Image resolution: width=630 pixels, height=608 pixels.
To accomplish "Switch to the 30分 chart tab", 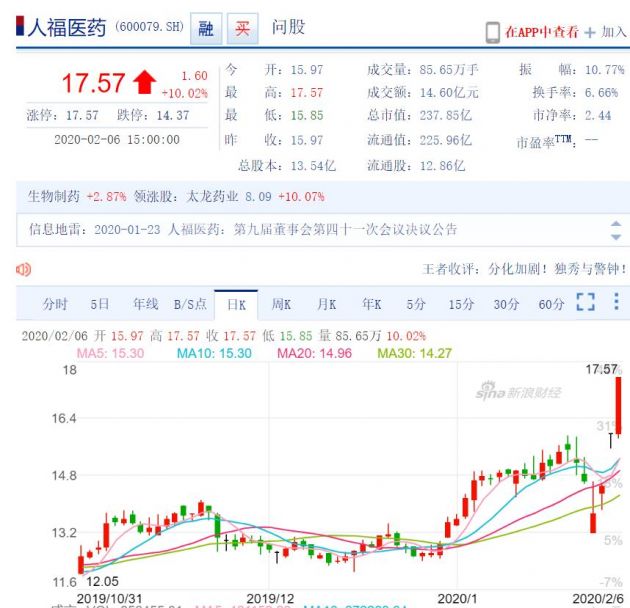I will [x=506, y=304].
